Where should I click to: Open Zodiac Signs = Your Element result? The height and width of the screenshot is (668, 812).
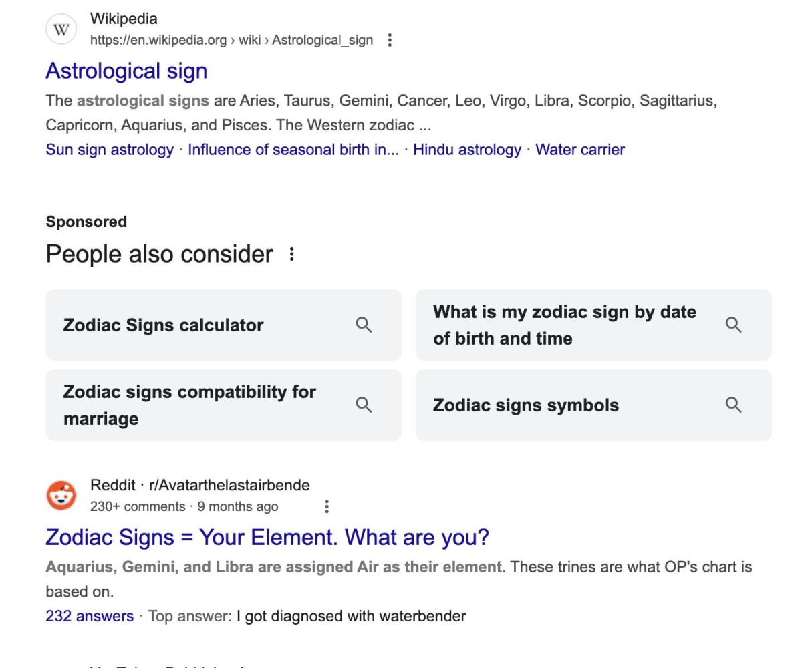pos(267,537)
